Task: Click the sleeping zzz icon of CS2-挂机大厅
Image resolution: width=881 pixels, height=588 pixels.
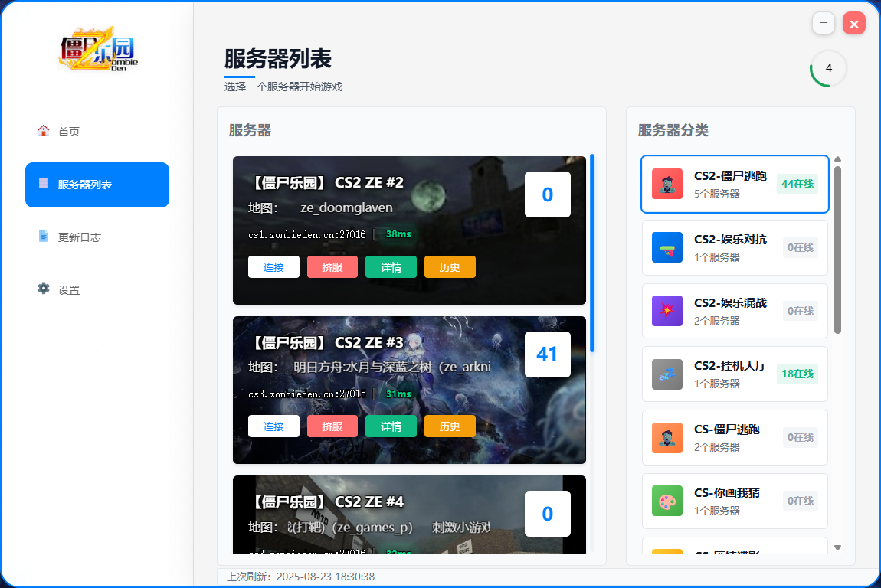Action: (x=667, y=374)
